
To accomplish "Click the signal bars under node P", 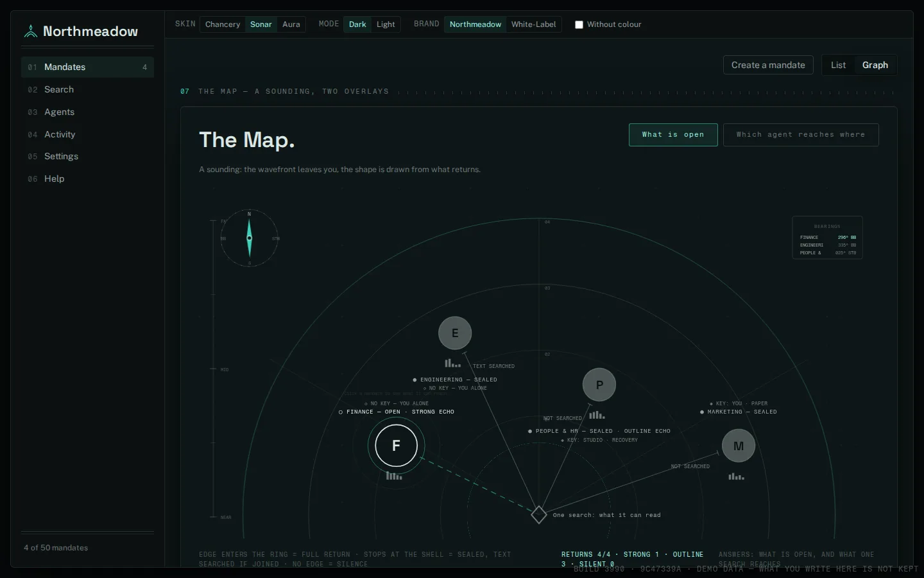I will click(x=597, y=415).
